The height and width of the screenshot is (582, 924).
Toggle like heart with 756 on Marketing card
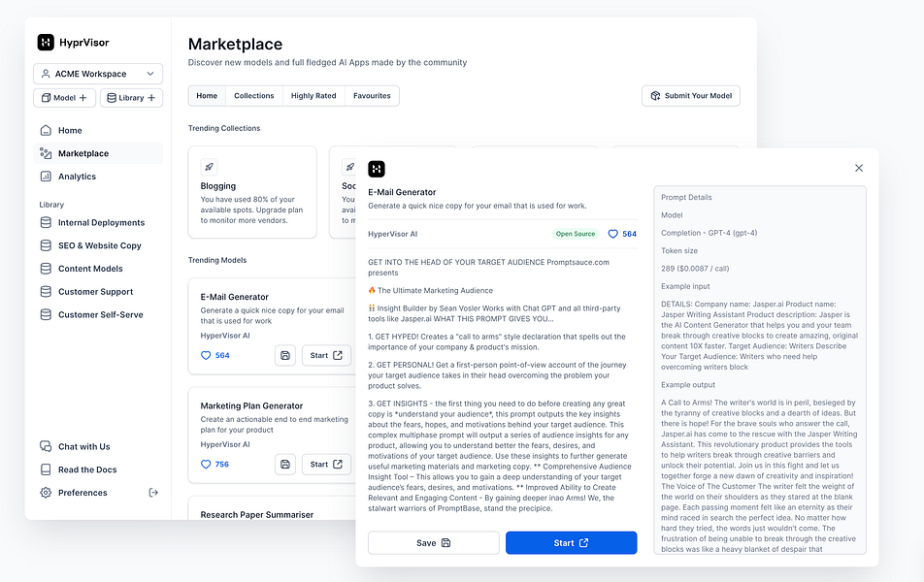[206, 465]
